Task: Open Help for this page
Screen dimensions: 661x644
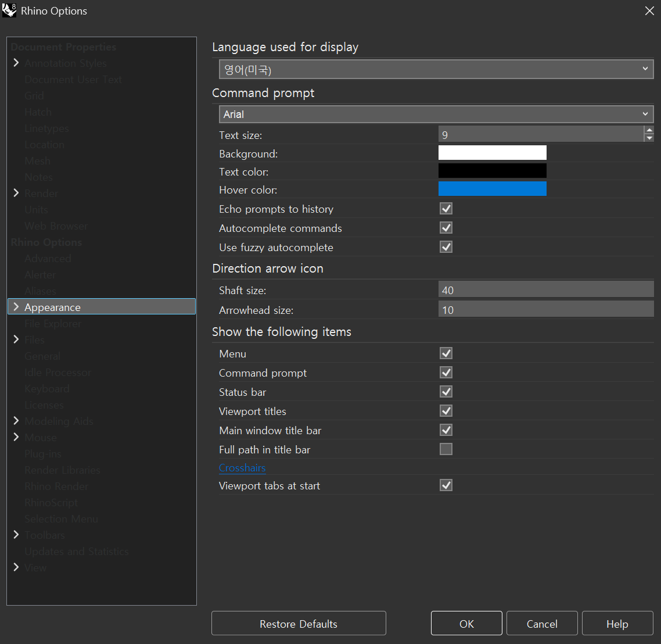Action: click(617, 623)
